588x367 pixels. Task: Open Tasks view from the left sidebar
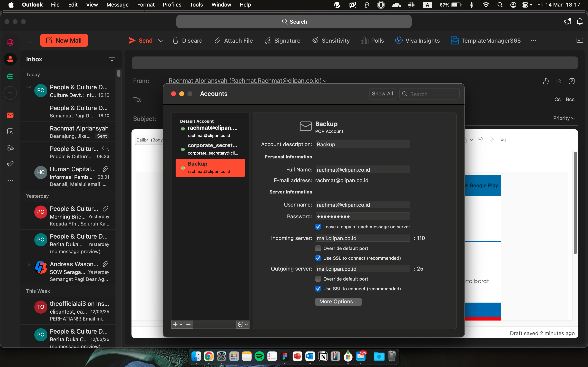[x=10, y=164]
